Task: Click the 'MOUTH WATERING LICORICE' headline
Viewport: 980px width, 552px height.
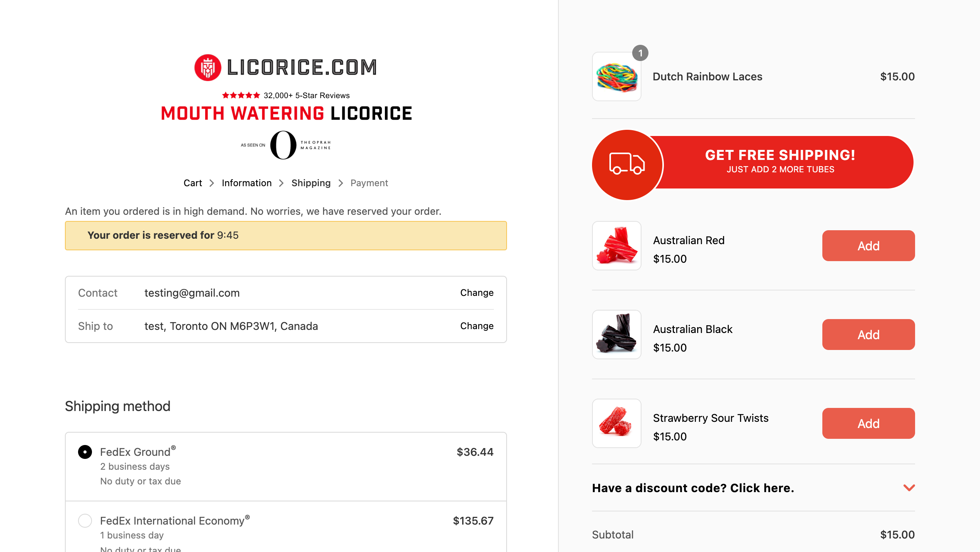Action: pyautogui.click(x=286, y=114)
